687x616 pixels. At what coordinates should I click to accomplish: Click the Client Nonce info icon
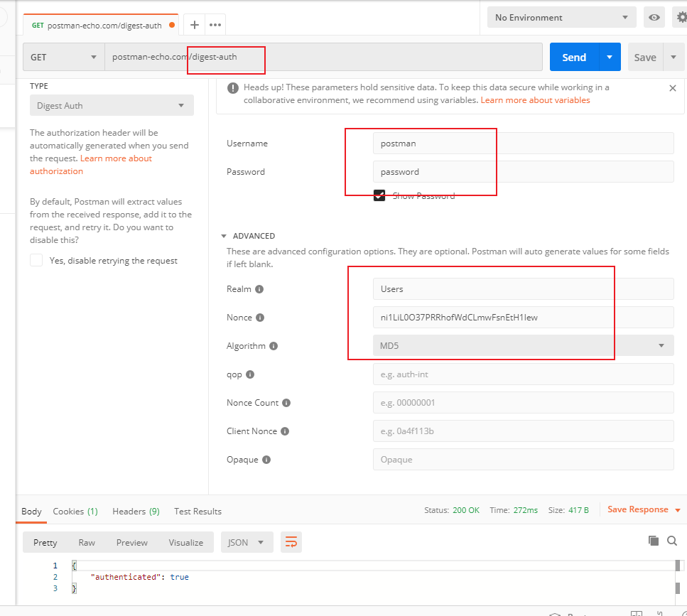(285, 431)
